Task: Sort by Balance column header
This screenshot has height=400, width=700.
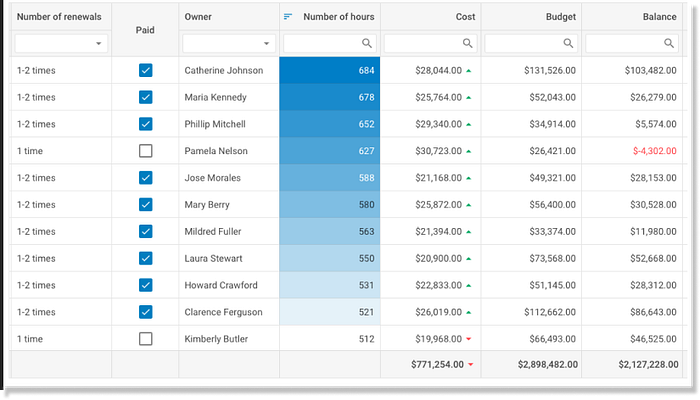Action: (x=632, y=17)
